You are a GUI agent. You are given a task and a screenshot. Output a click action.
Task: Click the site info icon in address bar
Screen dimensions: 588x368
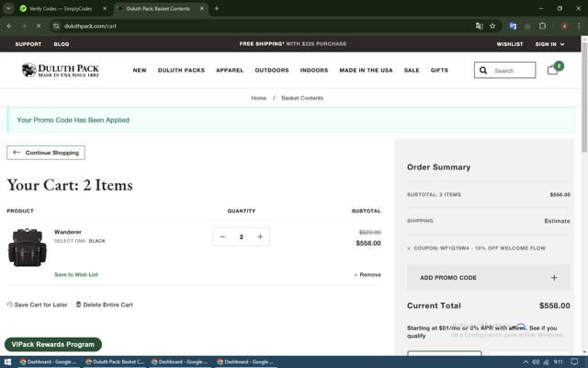56,26
